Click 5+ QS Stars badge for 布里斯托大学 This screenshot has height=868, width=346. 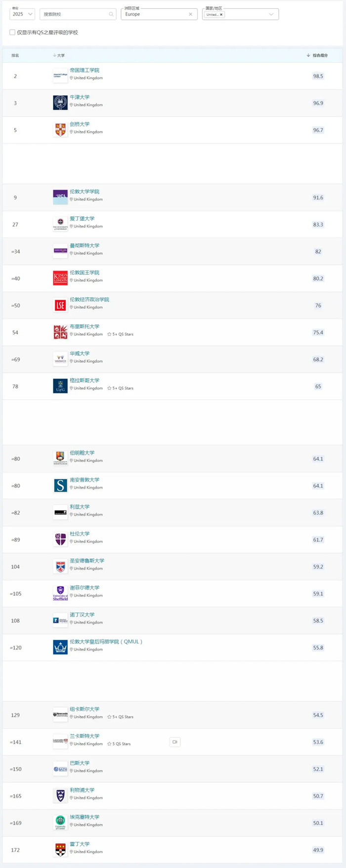(x=121, y=334)
